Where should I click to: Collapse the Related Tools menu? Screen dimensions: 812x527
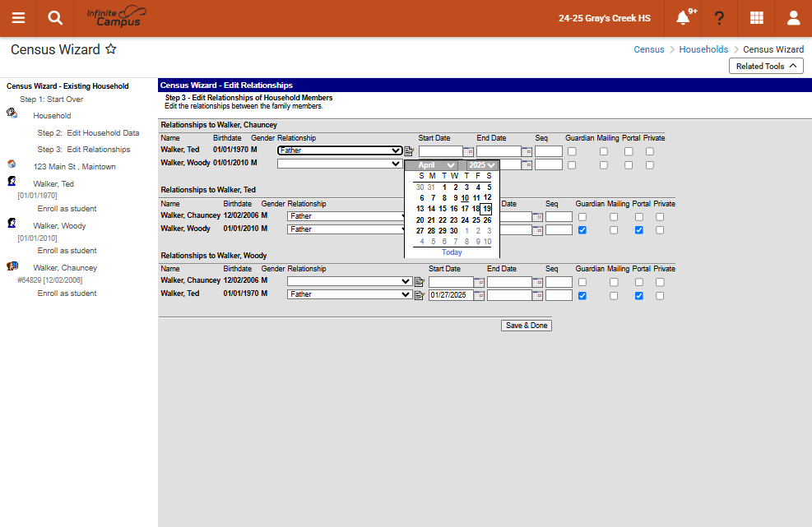(766, 67)
